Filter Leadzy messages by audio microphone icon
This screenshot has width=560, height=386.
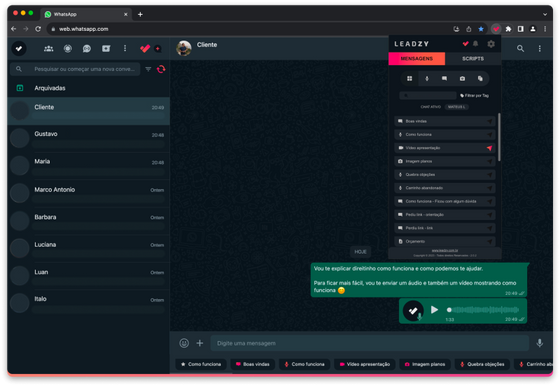[x=427, y=79]
